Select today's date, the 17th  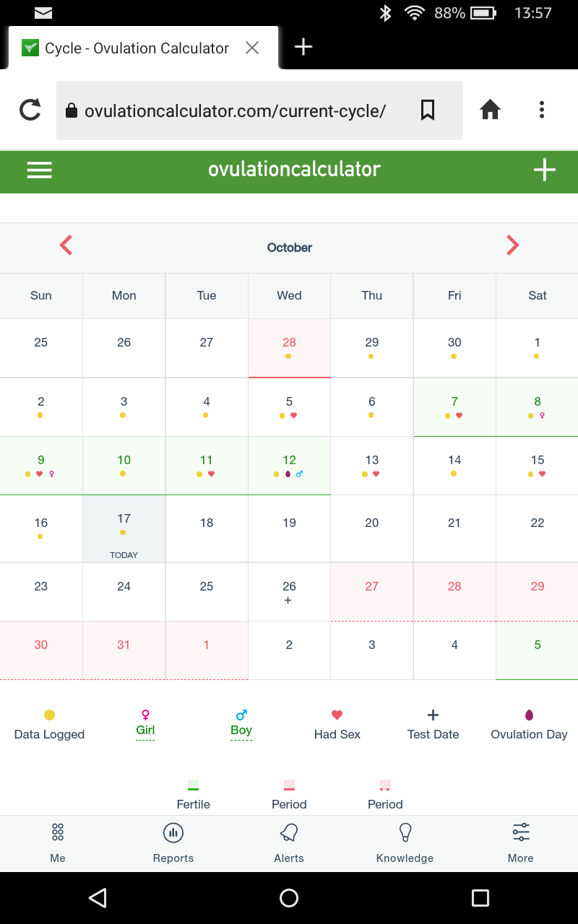124,528
